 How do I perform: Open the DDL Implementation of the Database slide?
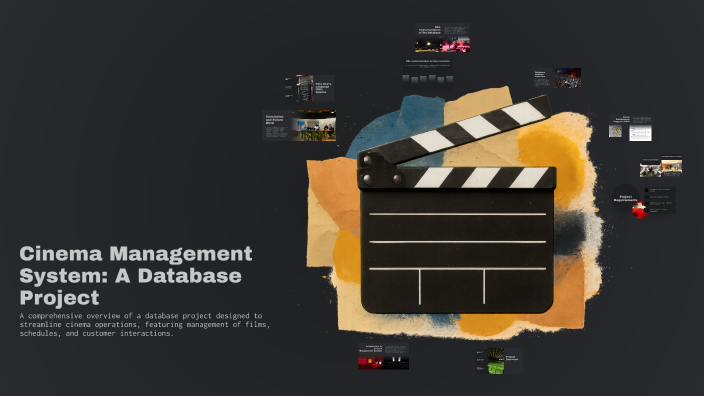443,38
